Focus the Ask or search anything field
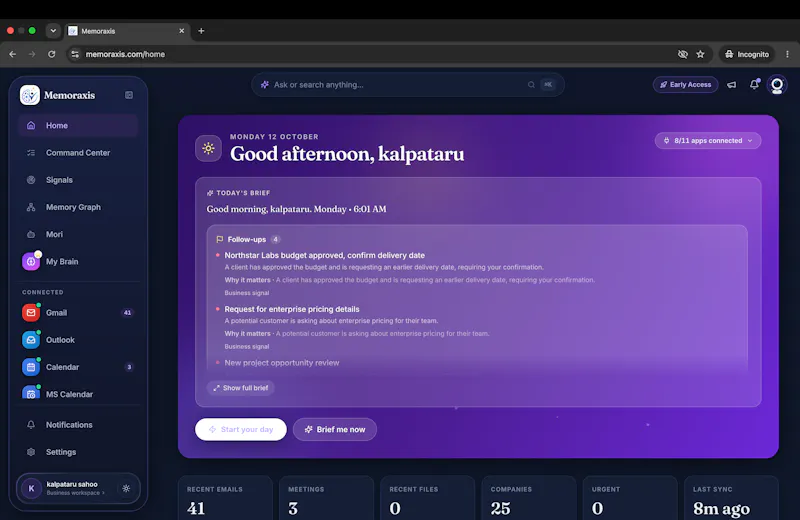Viewport: 800px width, 520px height. coord(408,85)
